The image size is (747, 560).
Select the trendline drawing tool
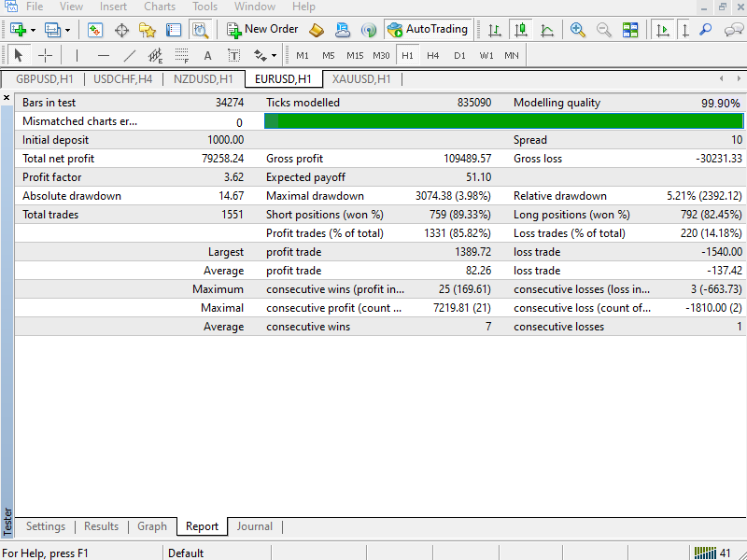[x=129, y=56]
